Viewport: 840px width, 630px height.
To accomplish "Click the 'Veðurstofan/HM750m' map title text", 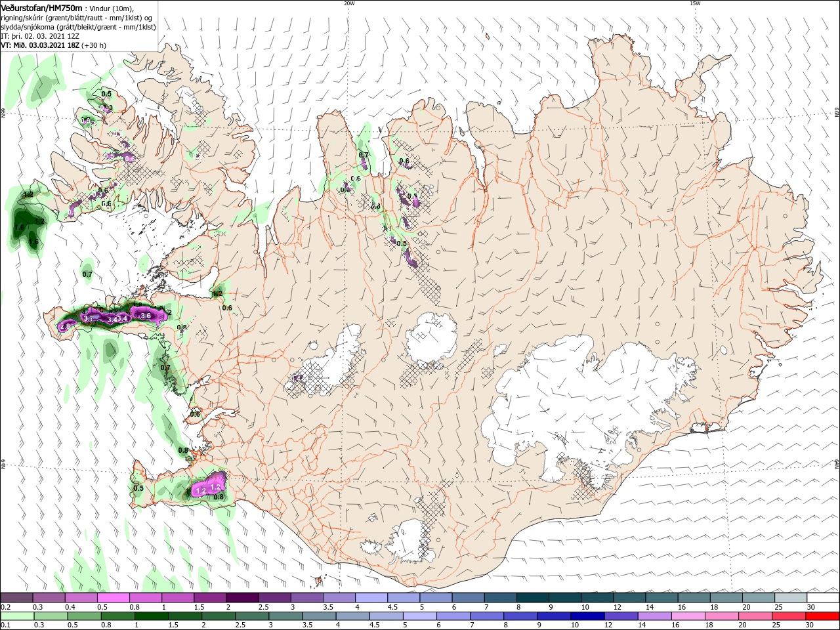I will coord(41,7).
